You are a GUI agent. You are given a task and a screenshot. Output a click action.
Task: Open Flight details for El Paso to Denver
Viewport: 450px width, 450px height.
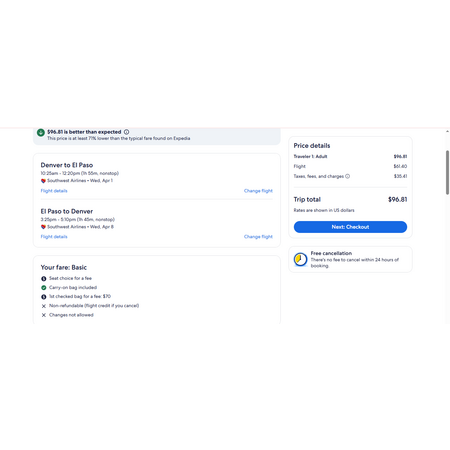54,237
